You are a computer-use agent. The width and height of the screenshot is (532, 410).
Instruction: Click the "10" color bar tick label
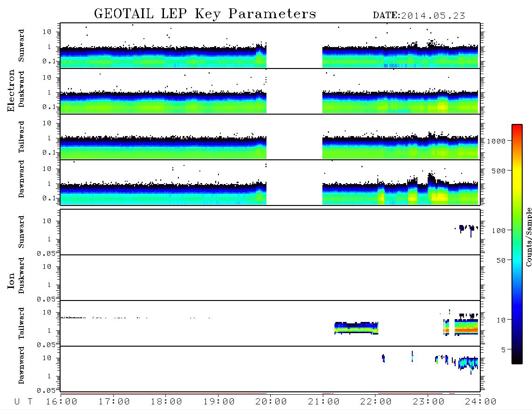tap(501, 320)
